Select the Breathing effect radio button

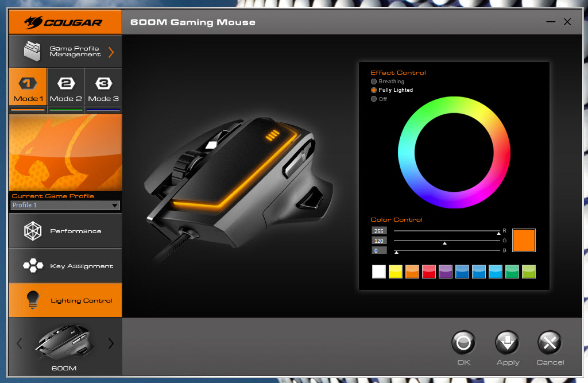(x=374, y=82)
